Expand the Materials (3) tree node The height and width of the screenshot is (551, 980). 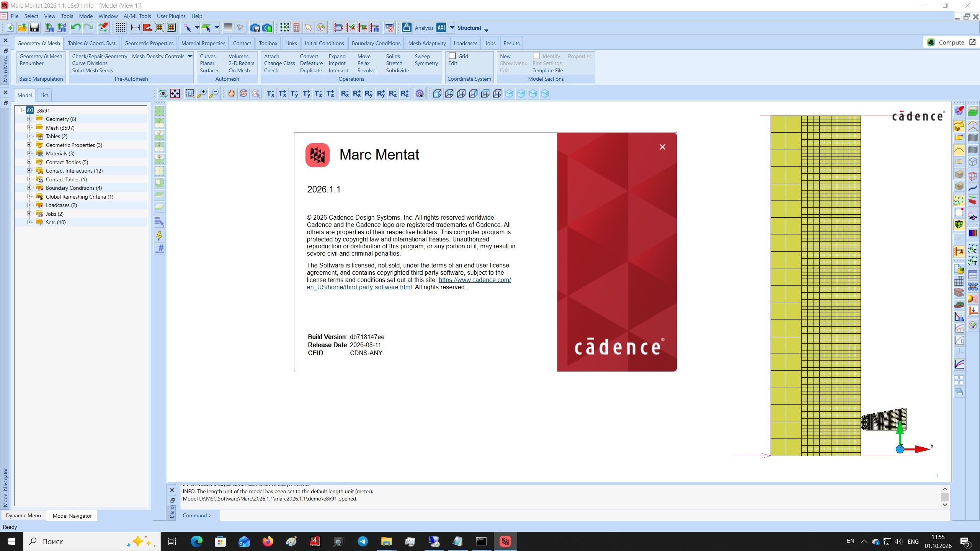click(29, 153)
